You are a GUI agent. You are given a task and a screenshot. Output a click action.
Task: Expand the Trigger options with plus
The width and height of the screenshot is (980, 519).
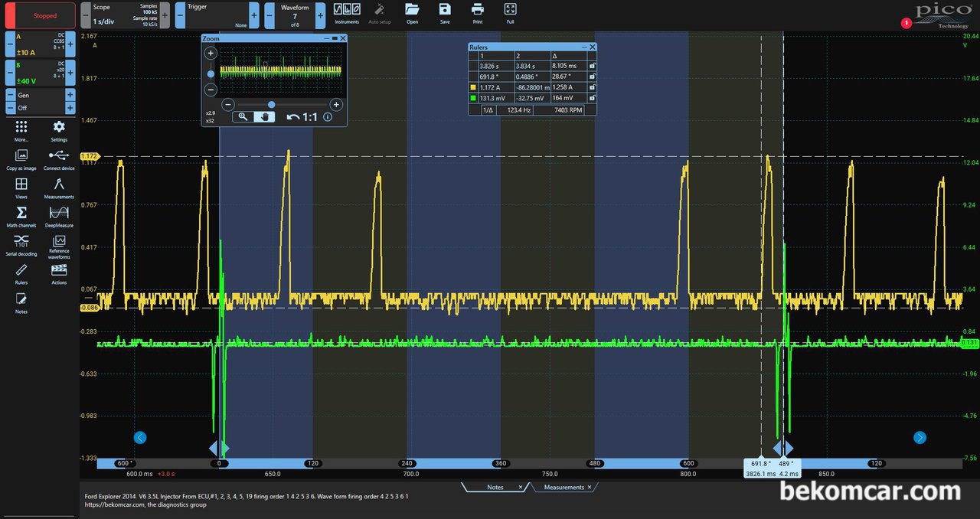pyautogui.click(x=253, y=15)
